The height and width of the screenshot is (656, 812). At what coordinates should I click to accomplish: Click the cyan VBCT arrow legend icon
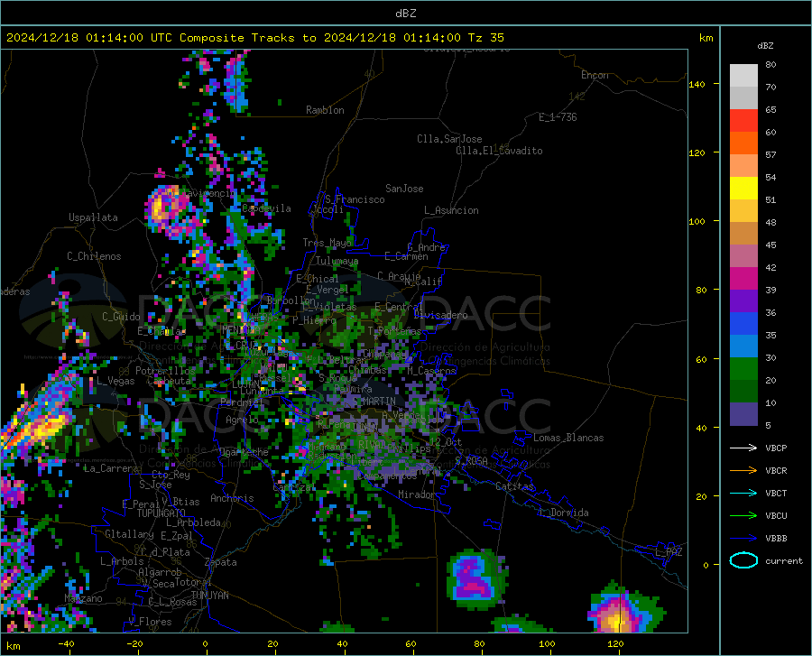point(743,493)
